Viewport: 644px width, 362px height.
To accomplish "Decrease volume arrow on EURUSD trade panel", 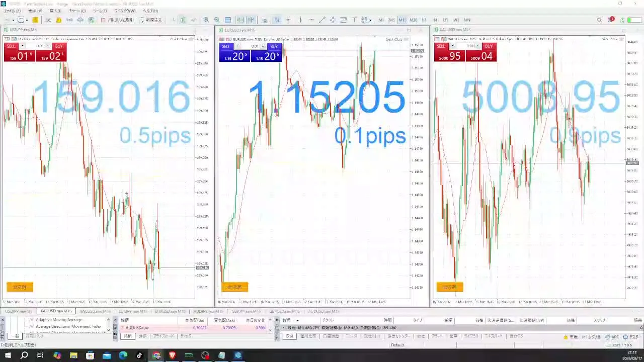I will tap(237, 46).
